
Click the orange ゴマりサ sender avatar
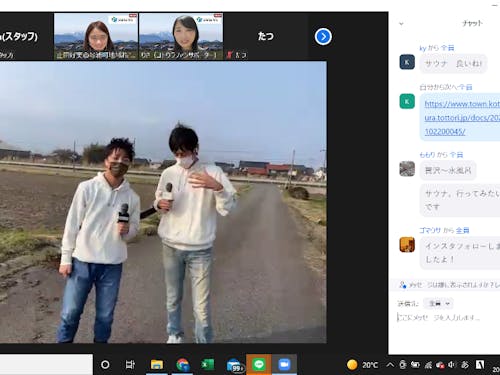click(407, 245)
